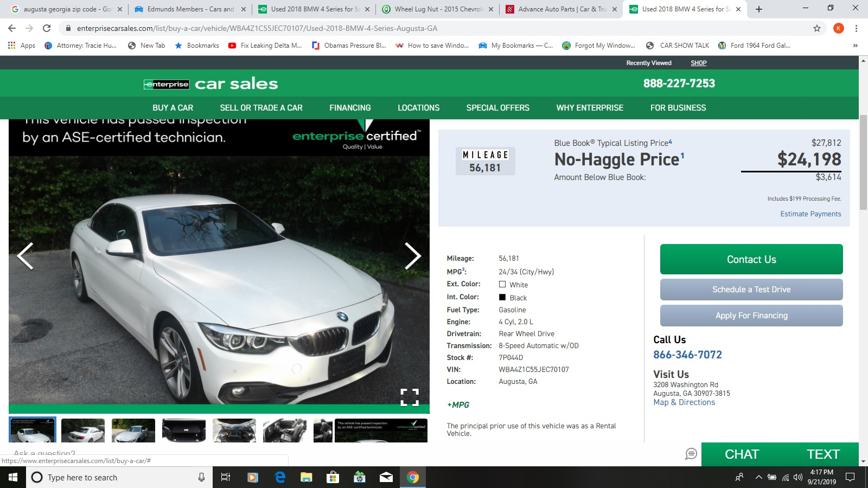Switch to the Wheel Lug Nut tab
868x488 pixels.
point(438,9)
